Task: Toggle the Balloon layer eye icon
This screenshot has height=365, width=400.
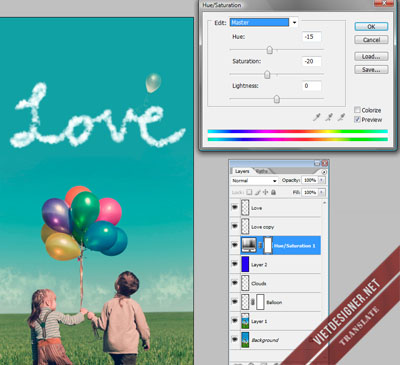Action: [x=235, y=302]
